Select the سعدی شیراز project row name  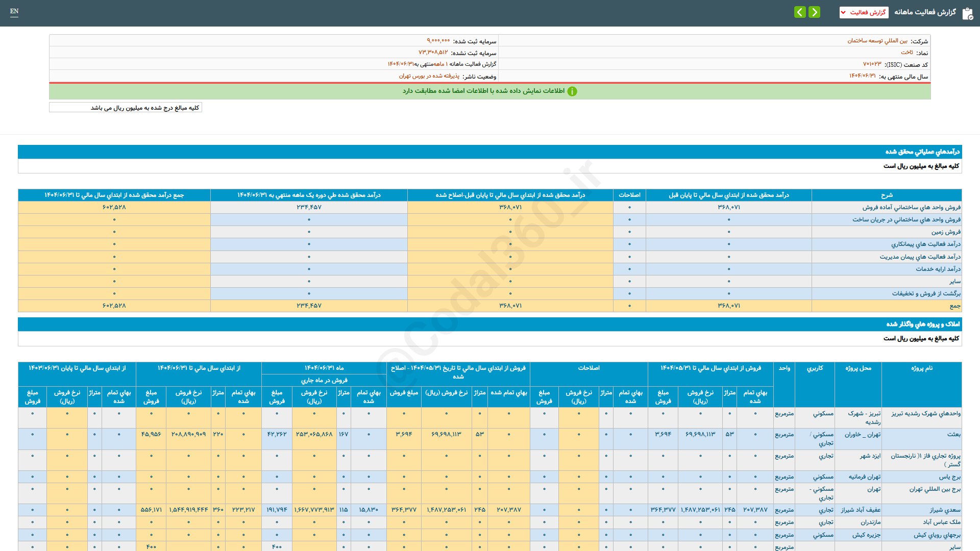click(x=945, y=510)
